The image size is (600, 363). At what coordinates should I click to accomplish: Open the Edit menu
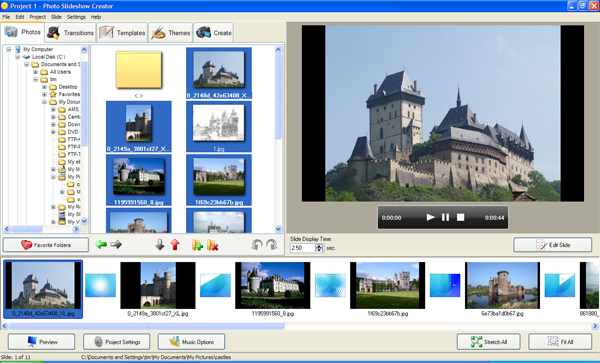click(x=20, y=17)
